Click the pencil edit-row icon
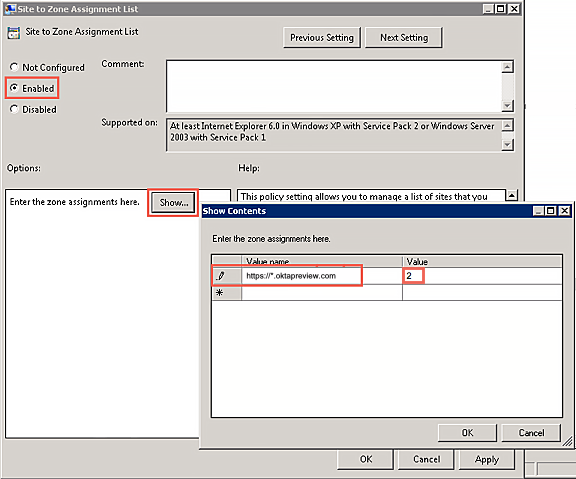 220,275
